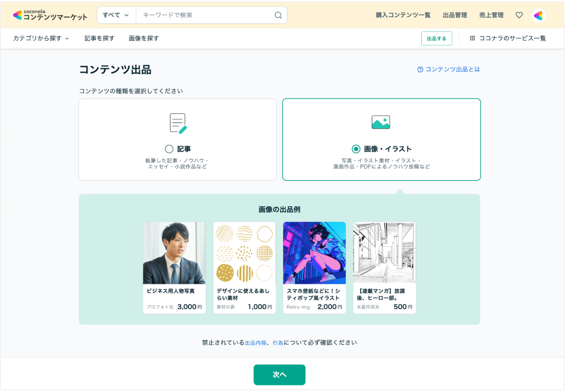Click the 次へ button
565x392 pixels.
(x=279, y=374)
